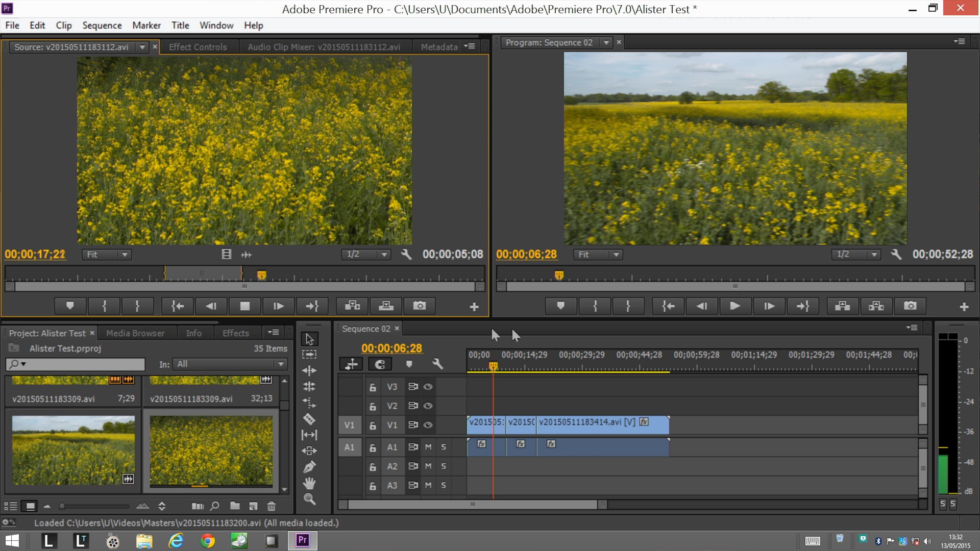
Task: Select the Selection tool arrow
Action: 309,339
